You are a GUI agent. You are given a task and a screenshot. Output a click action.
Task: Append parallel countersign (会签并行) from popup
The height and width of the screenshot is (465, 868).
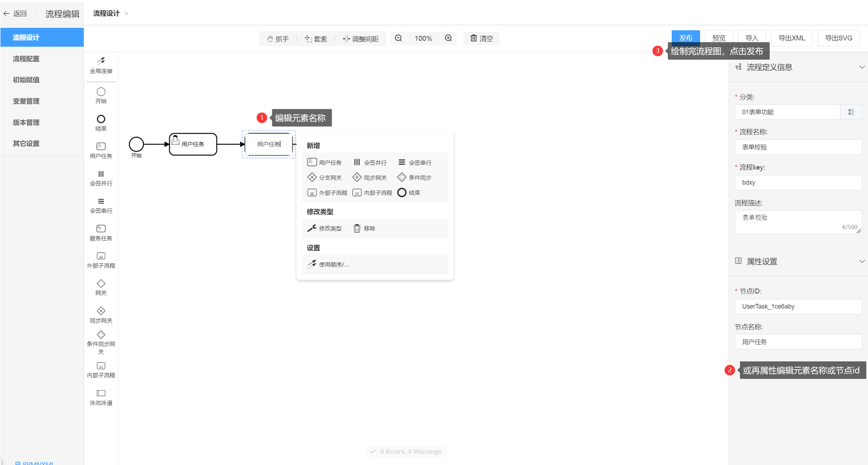tap(369, 163)
